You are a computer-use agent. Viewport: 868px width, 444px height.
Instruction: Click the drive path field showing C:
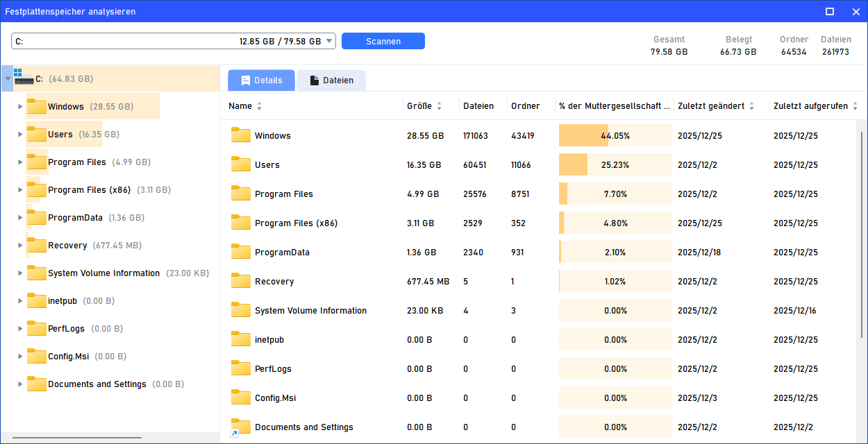click(174, 41)
